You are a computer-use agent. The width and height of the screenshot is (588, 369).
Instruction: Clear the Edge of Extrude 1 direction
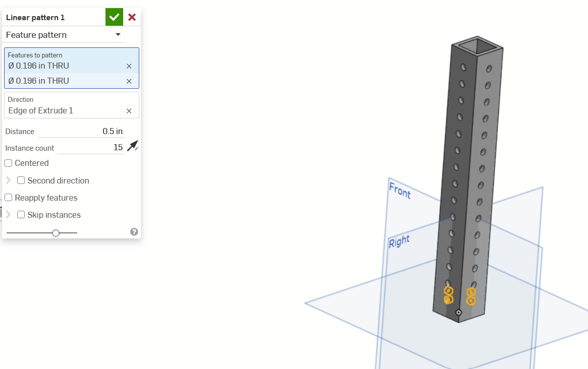(129, 111)
